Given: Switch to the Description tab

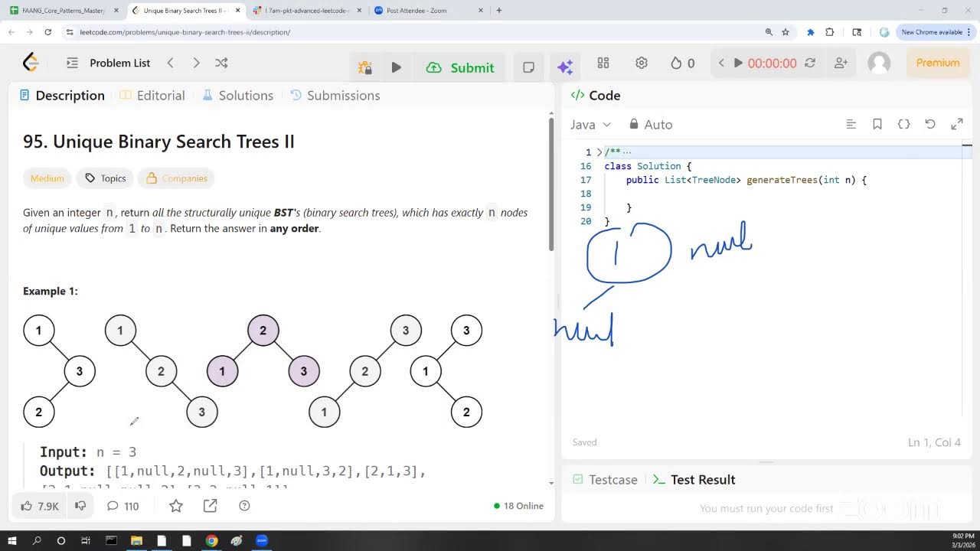Looking at the screenshot, I should coord(62,96).
